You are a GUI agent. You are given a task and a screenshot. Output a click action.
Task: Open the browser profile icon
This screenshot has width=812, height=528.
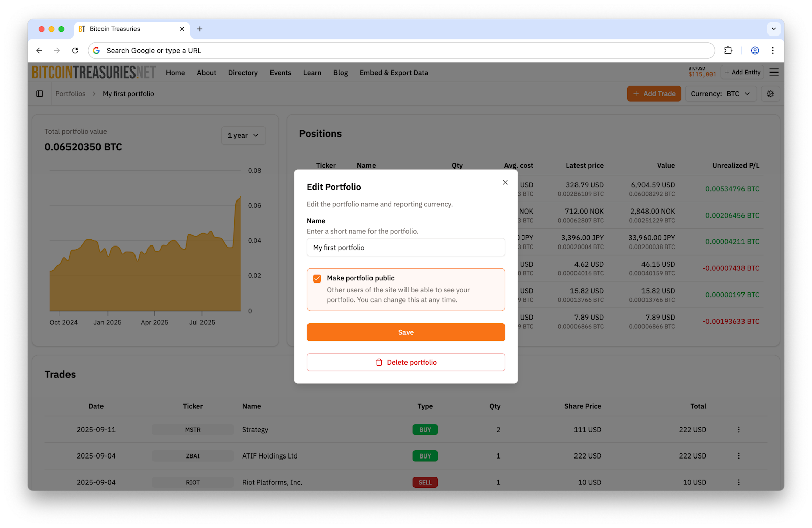pos(755,51)
